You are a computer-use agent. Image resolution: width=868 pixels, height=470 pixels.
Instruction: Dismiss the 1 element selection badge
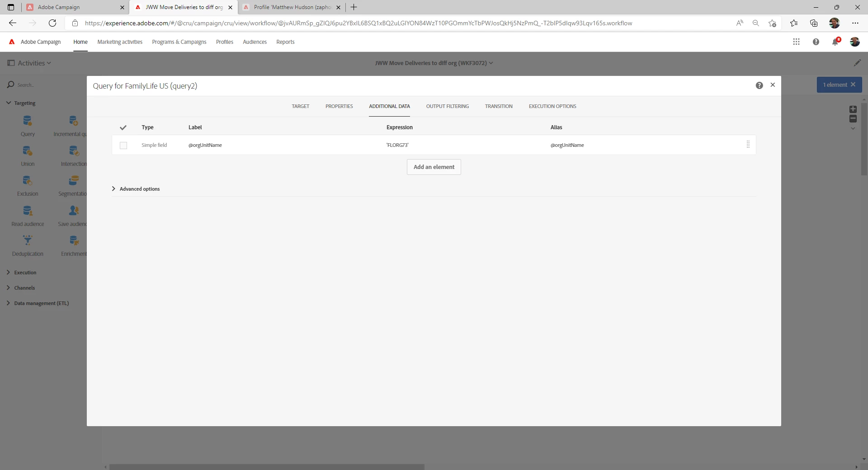[x=853, y=85]
